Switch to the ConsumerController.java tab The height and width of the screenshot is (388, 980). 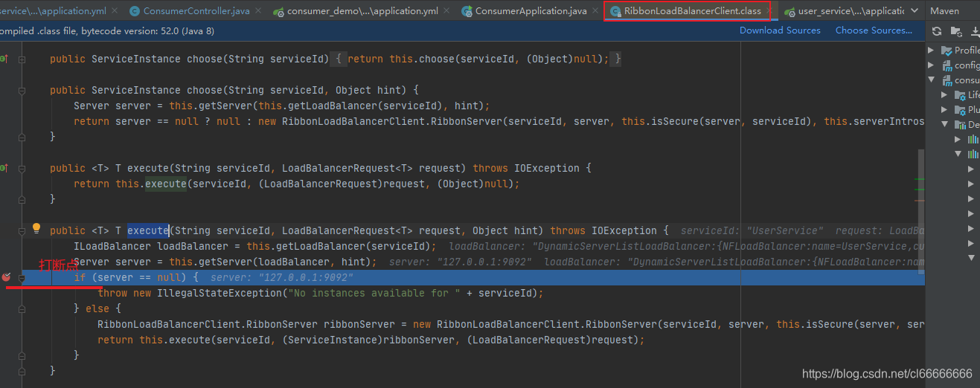pyautogui.click(x=196, y=11)
